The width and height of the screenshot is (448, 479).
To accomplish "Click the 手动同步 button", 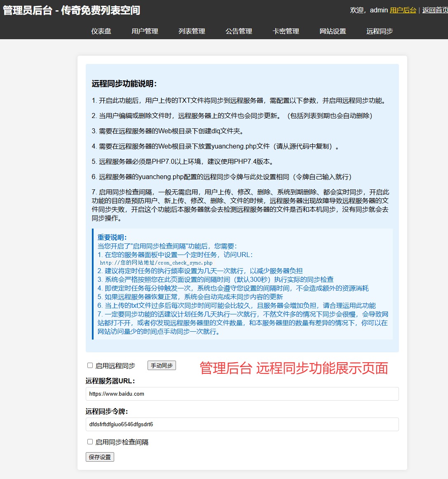I will pos(162,366).
